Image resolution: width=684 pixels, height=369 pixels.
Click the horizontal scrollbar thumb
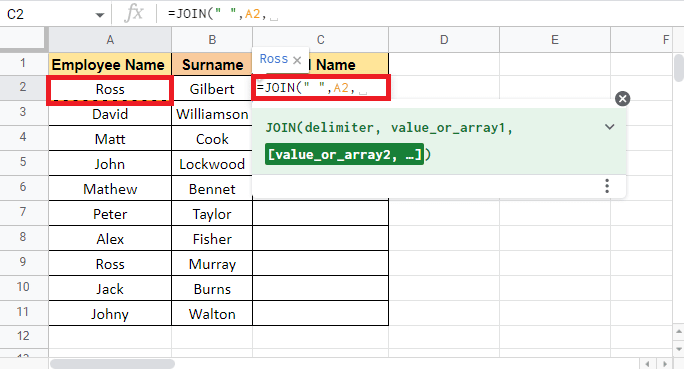pyautogui.click(x=113, y=363)
